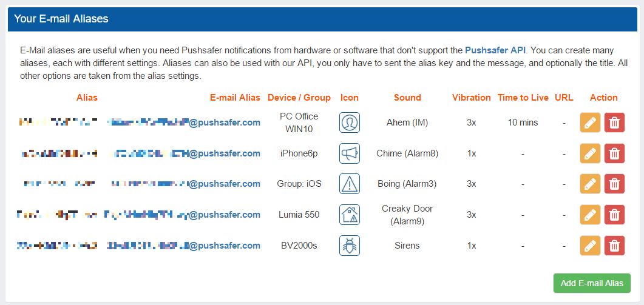Delete the Group: iOS alias
The height and width of the screenshot is (305, 644).
[614, 184]
